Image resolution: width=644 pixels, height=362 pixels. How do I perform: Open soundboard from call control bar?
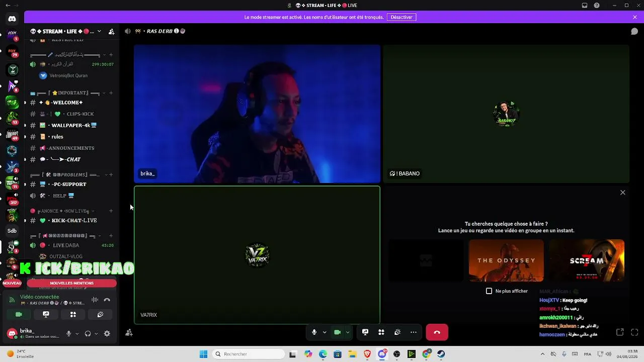[397, 332]
